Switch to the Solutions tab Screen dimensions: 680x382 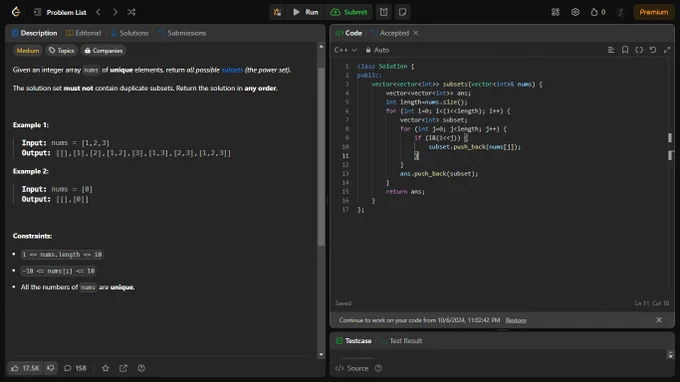coord(130,33)
